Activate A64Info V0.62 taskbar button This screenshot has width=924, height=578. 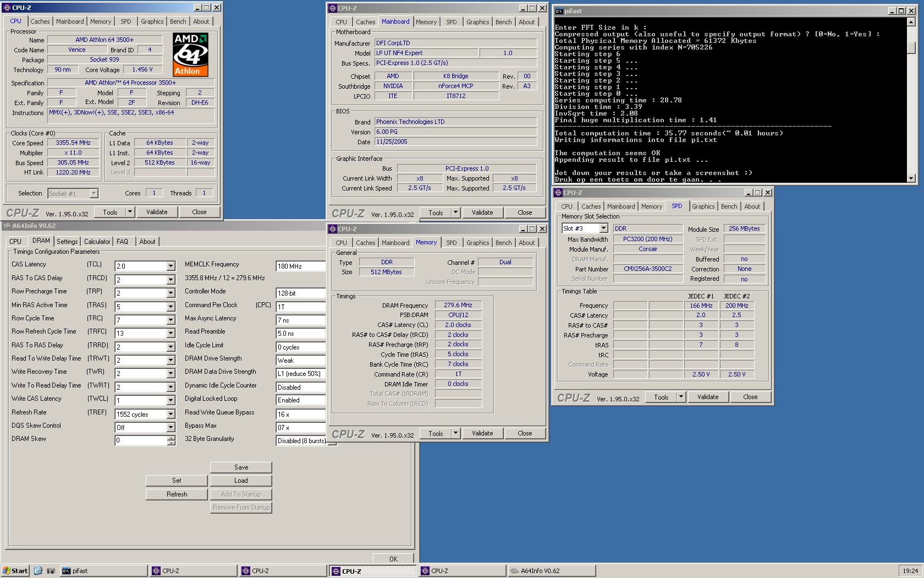point(552,571)
